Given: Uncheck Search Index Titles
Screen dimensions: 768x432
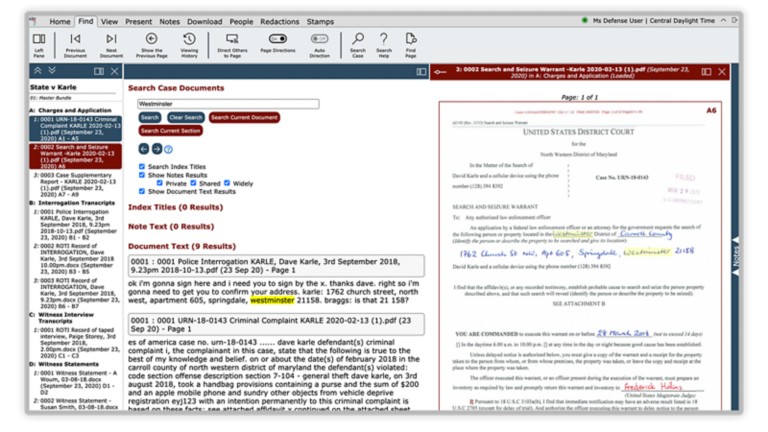Looking at the screenshot, I should pos(142,167).
